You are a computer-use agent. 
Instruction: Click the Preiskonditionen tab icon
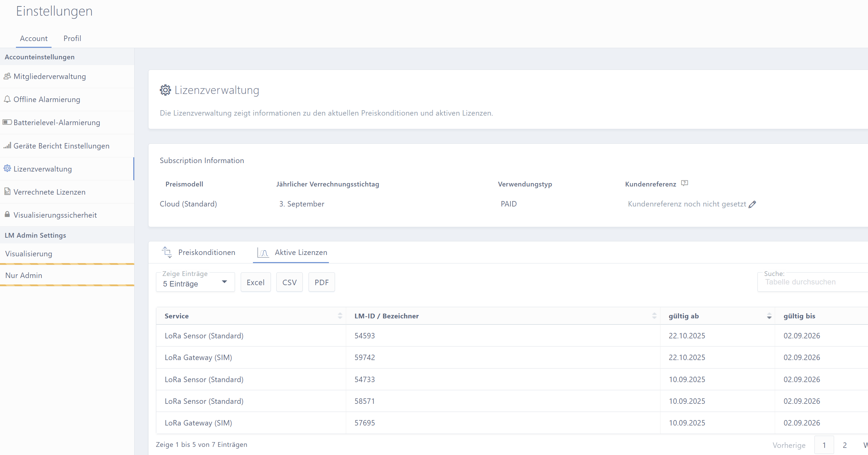click(x=167, y=252)
